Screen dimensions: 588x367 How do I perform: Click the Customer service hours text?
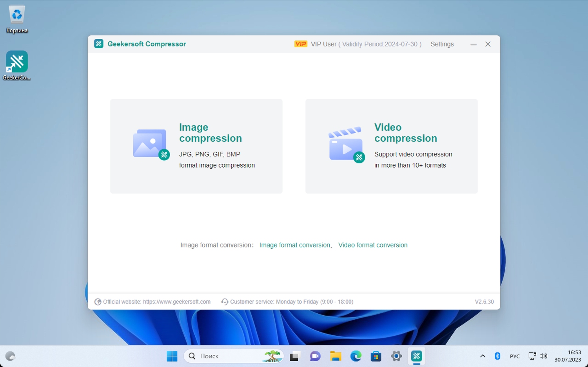(292, 302)
